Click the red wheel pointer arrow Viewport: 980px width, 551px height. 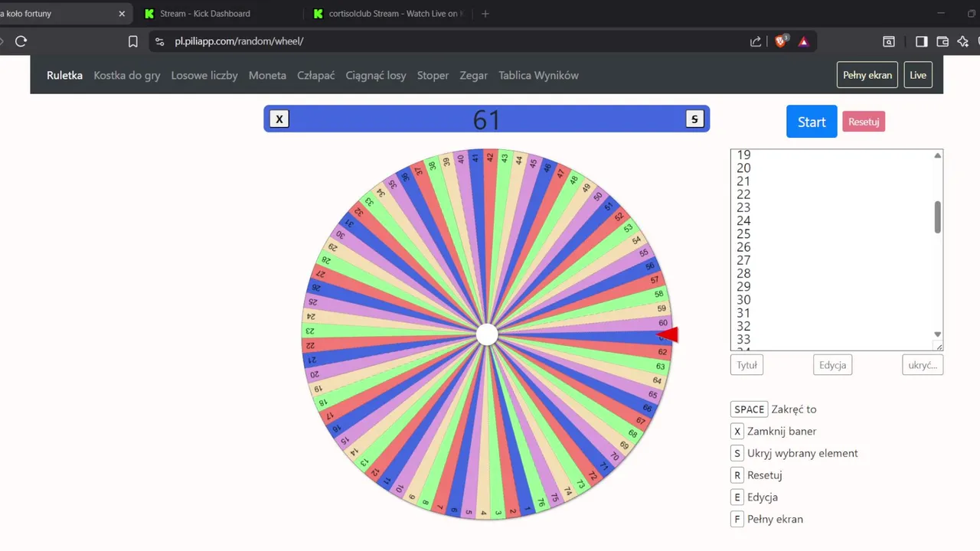[x=668, y=334]
